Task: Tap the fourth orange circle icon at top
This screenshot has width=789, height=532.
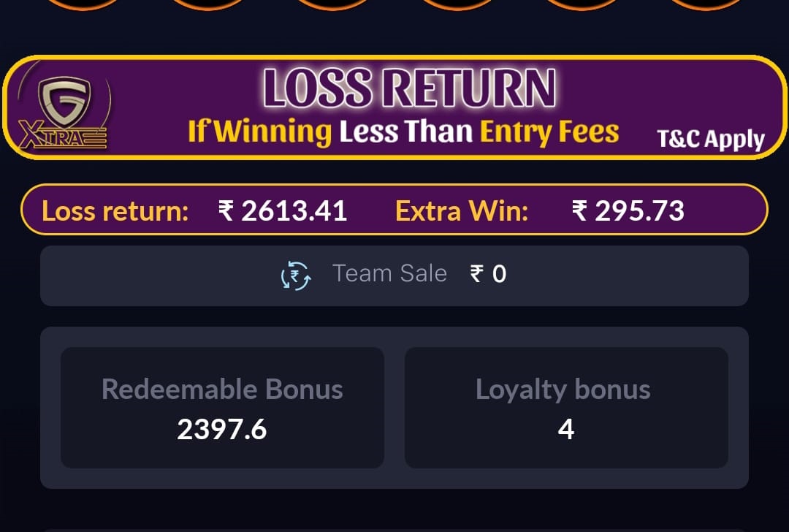Action: pos(457,4)
